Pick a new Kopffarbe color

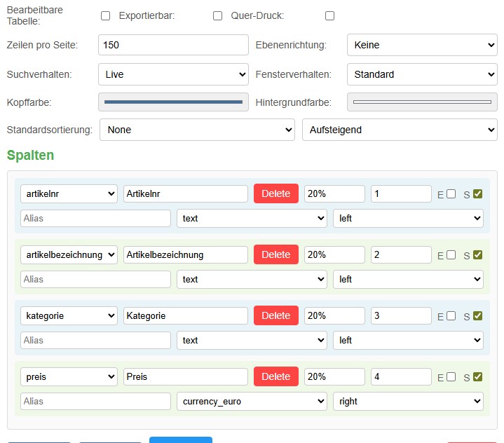[x=173, y=102]
